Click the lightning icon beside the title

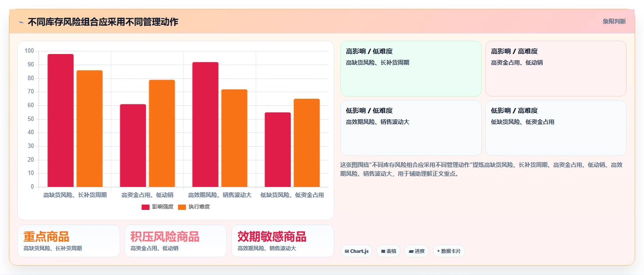tap(21, 22)
